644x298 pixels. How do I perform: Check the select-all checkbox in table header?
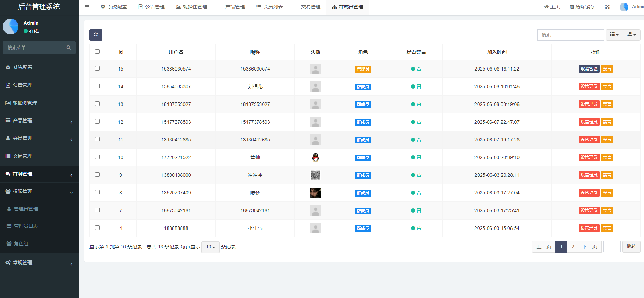pos(97,52)
